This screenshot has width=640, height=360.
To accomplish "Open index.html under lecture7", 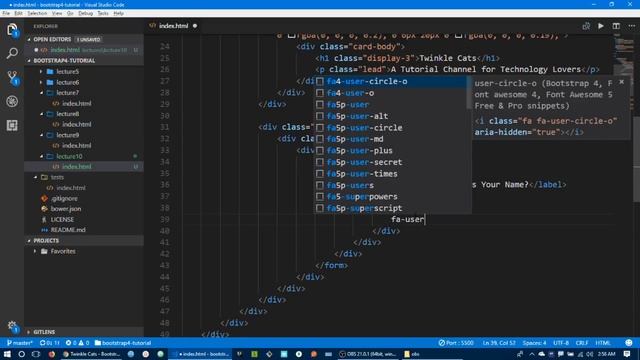I will [x=84, y=103].
